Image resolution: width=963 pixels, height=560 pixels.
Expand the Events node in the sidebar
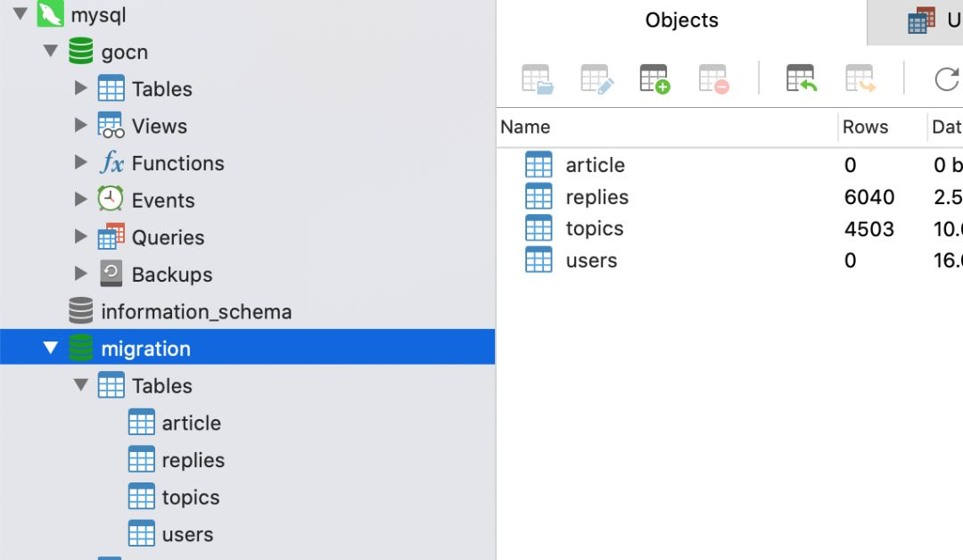(x=81, y=200)
